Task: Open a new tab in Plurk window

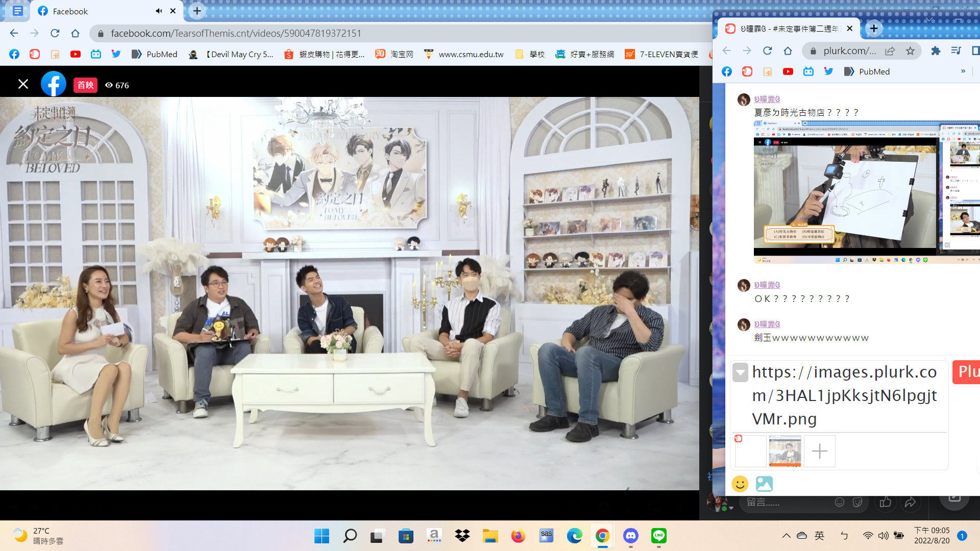Action: [874, 29]
